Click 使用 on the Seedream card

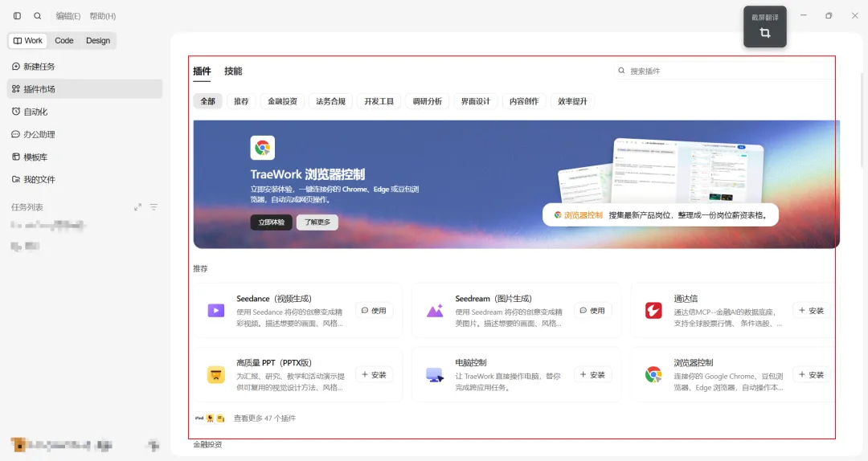(592, 311)
